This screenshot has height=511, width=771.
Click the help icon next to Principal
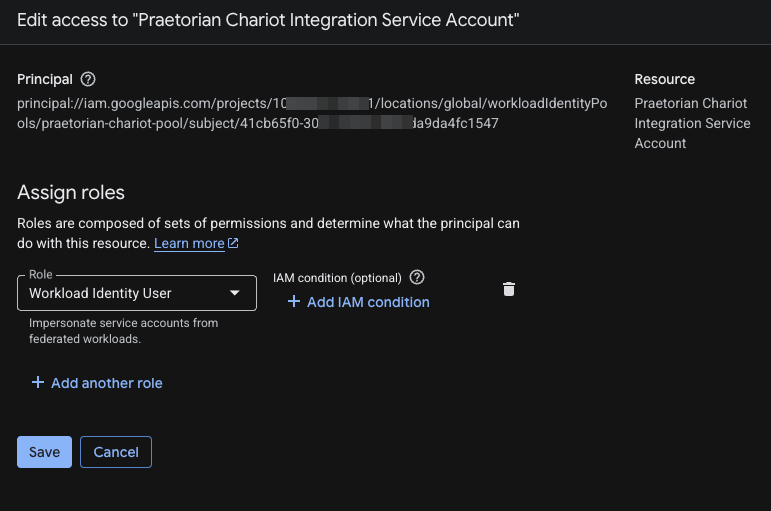click(x=88, y=79)
